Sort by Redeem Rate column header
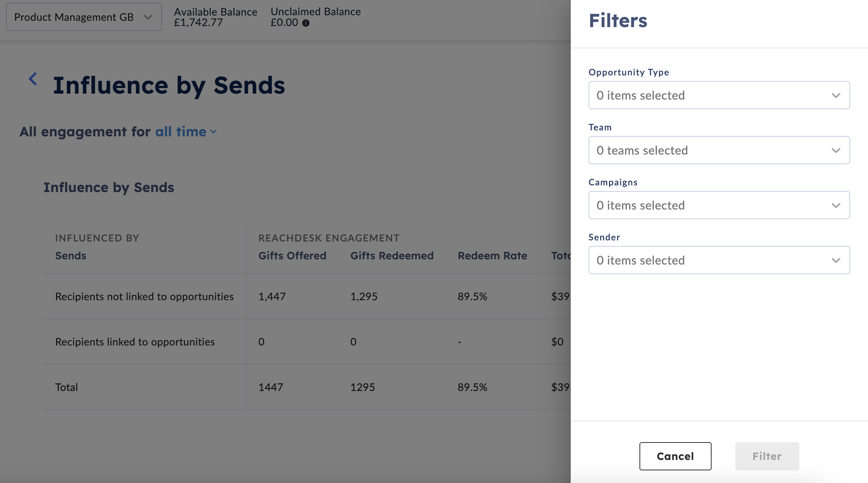The image size is (868, 483). 492,256
